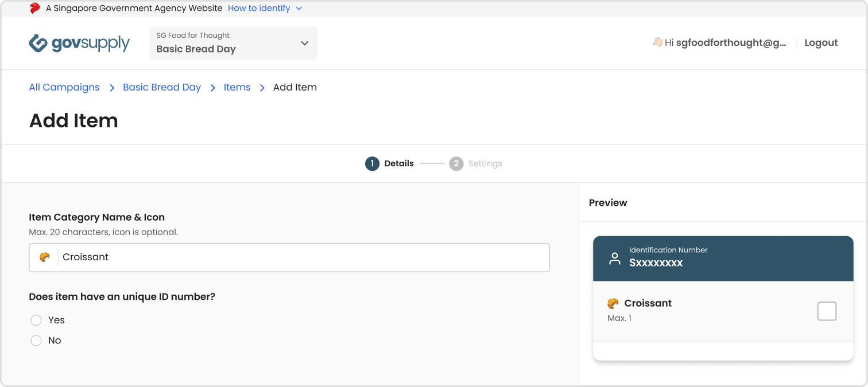
Task: Click the govsupply logo
Action: [x=79, y=43]
